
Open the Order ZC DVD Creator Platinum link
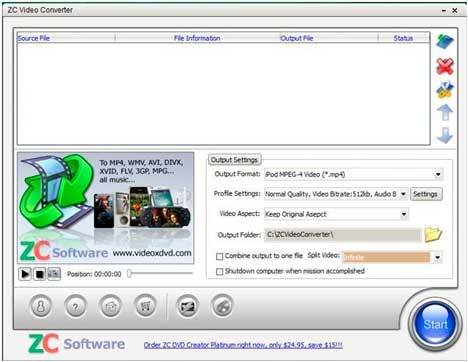click(x=243, y=345)
